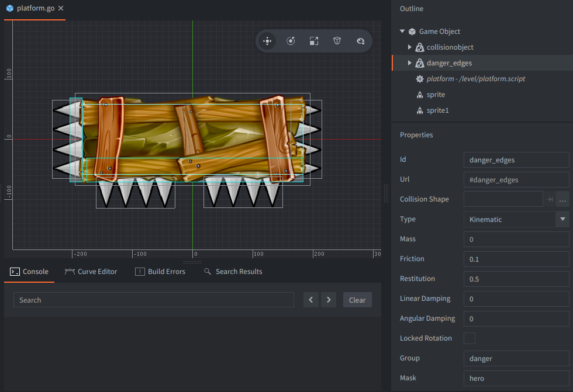Select the Scale tool in scene toolbar
The image size is (573, 392).
point(314,41)
